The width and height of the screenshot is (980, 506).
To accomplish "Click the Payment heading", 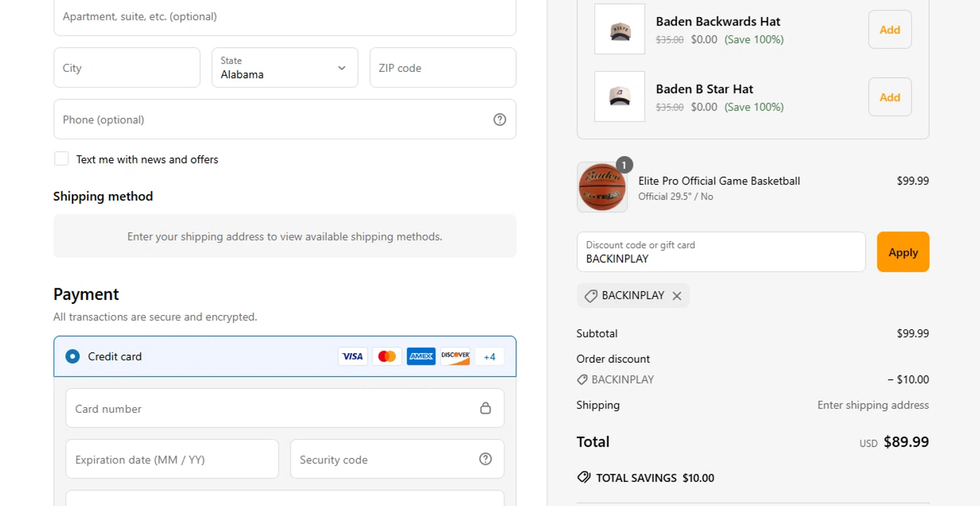I will click(86, 294).
